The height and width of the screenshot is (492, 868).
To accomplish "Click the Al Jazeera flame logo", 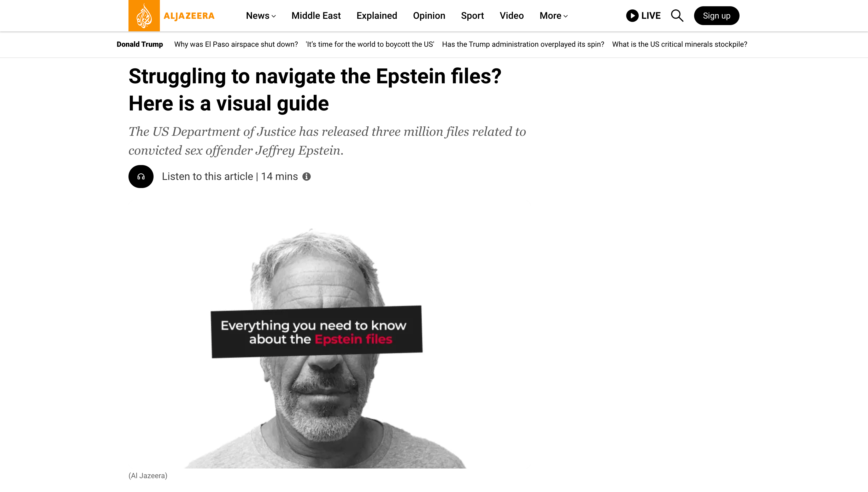I will (144, 16).
